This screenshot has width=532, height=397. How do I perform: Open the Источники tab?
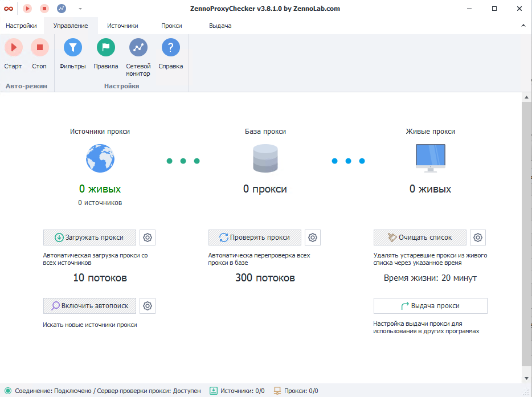click(x=122, y=26)
